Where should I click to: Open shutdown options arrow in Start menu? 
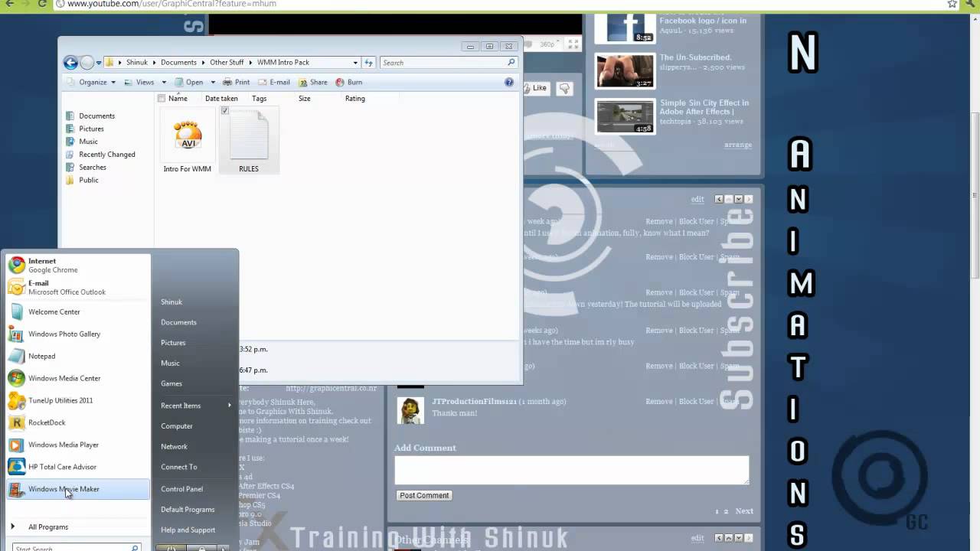(x=224, y=548)
